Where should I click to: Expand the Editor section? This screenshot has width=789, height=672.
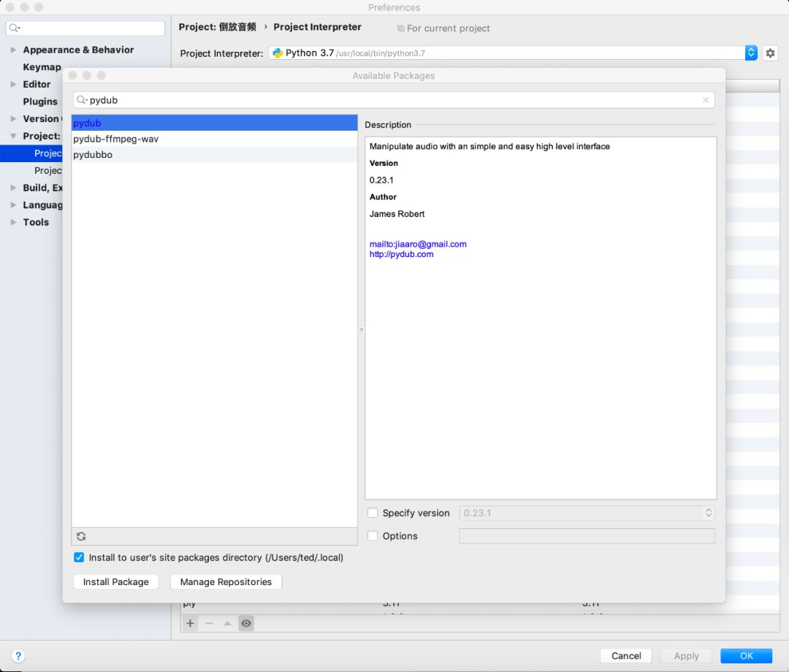click(x=14, y=84)
